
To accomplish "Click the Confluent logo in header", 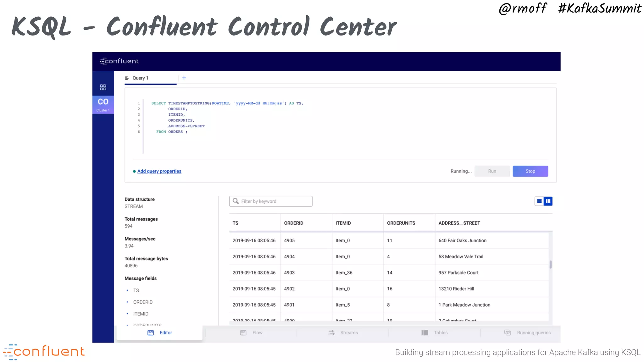I will coord(119,61).
